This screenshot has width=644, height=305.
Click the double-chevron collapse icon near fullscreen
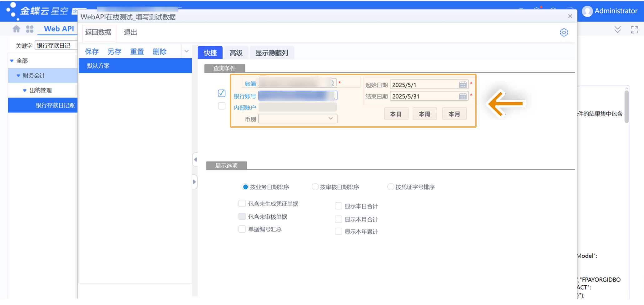click(617, 29)
